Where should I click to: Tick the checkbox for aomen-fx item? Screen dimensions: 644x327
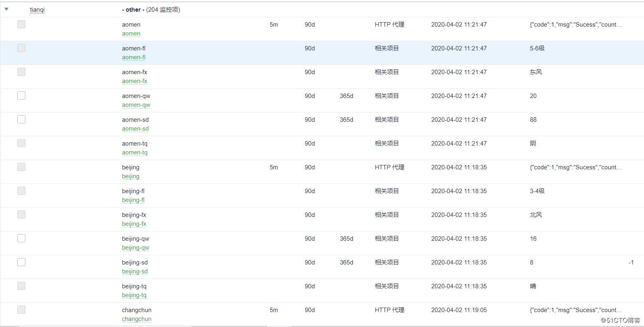click(21, 72)
